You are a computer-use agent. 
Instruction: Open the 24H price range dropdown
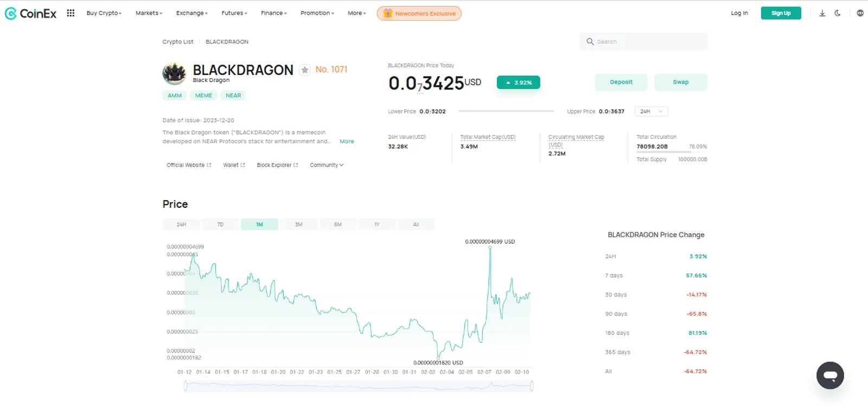652,111
